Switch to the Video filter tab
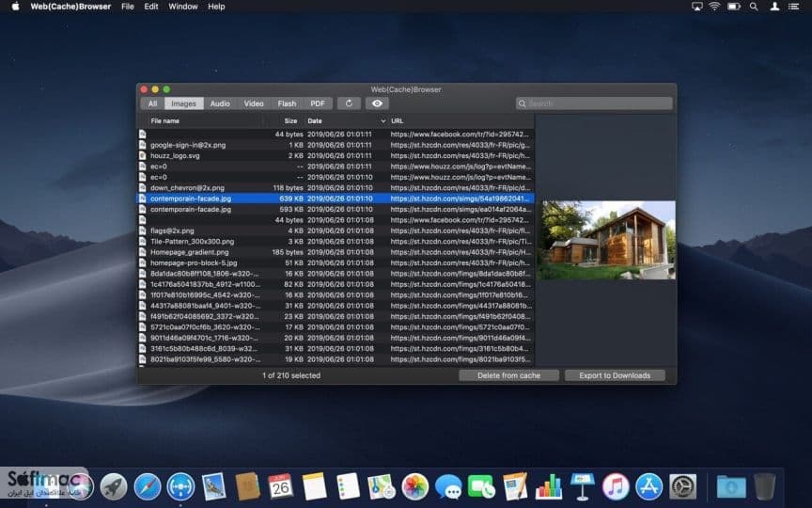Screen dimensions: 812x508 [254, 103]
